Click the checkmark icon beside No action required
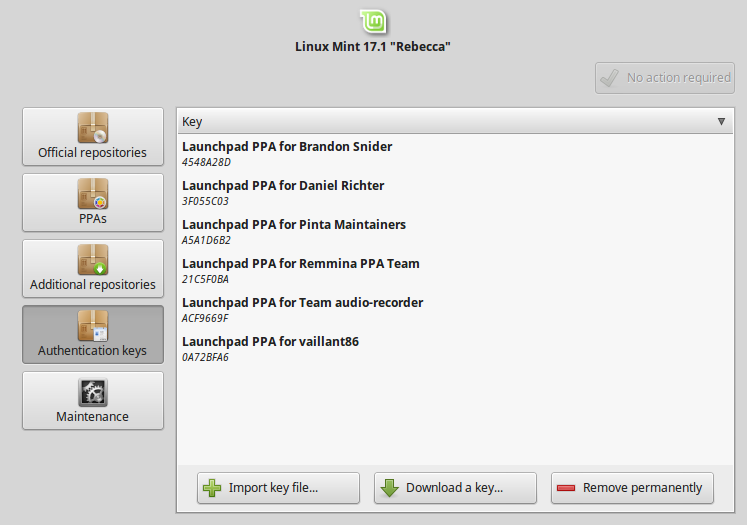747x525 pixels. [609, 78]
